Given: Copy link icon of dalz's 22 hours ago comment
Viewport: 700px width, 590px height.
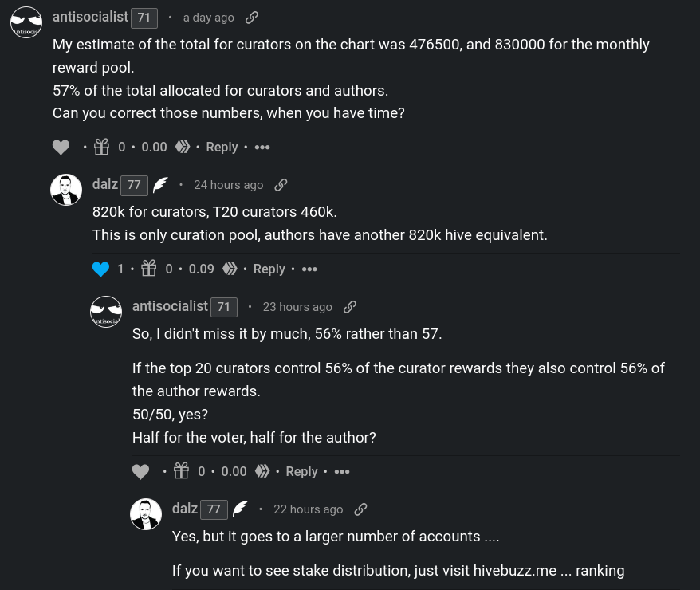Looking at the screenshot, I should tap(360, 509).
